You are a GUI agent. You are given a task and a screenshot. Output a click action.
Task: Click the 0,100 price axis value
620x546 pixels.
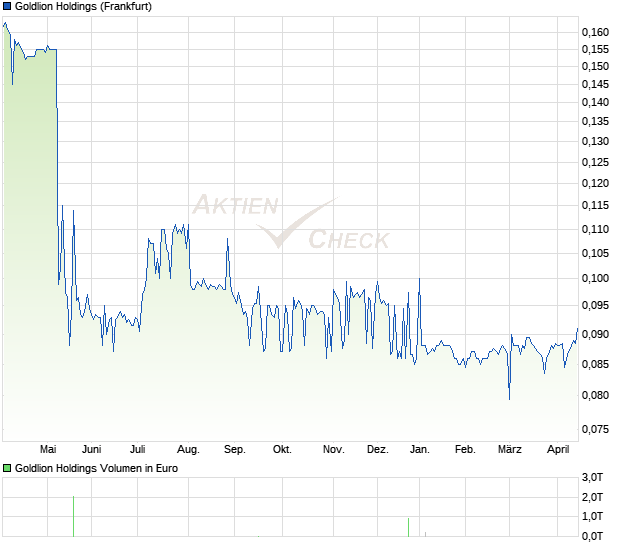(x=595, y=279)
